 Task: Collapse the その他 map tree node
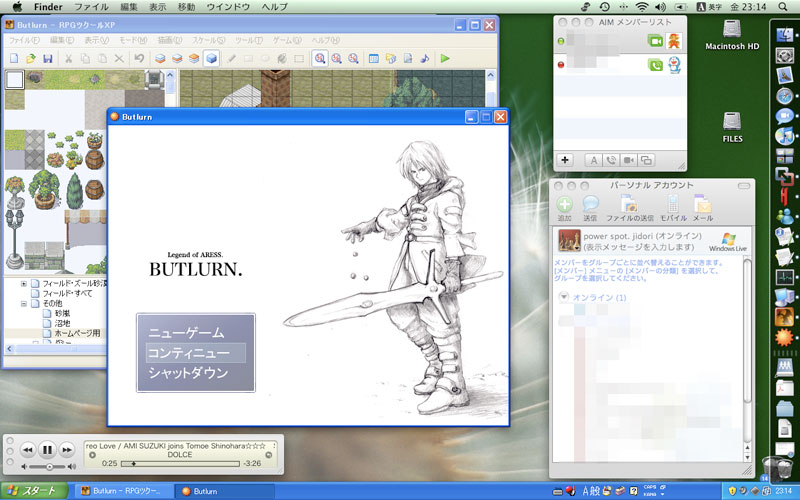[23, 303]
